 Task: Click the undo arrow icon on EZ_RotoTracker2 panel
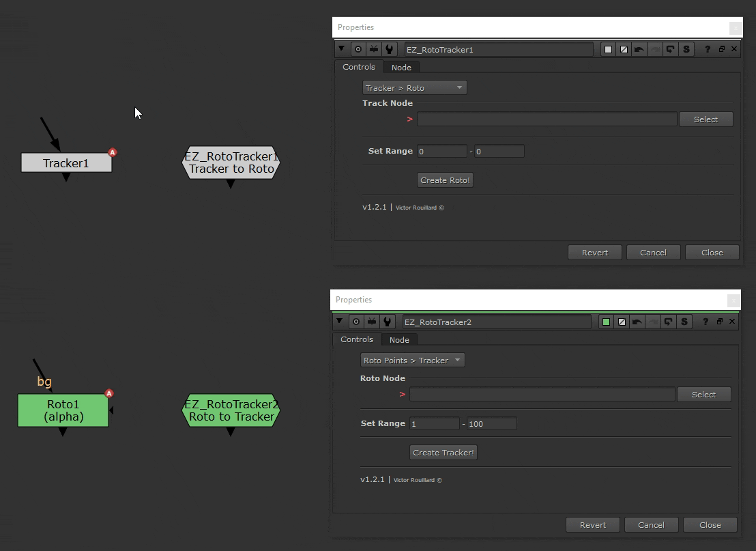click(x=638, y=321)
